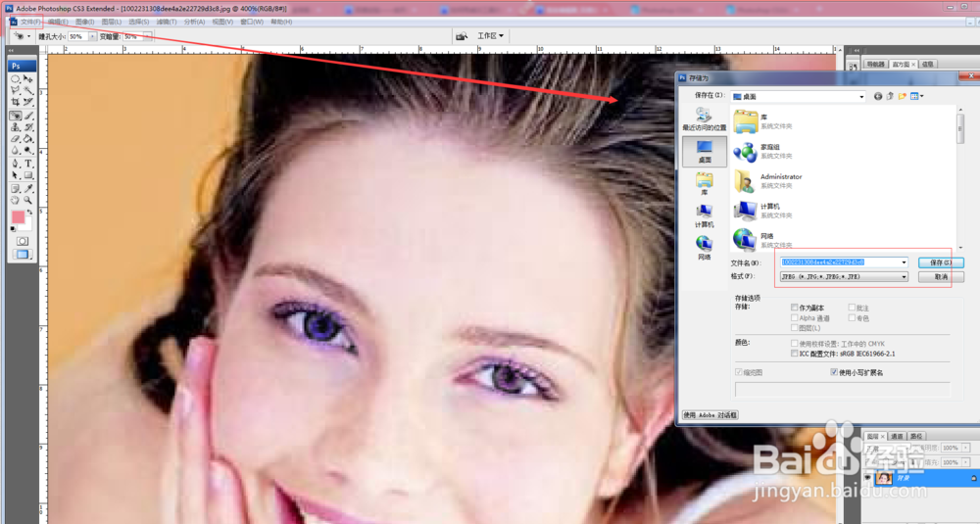Go to 最近访问的位置 in places bar
This screenshot has width=980, height=524.
705,119
